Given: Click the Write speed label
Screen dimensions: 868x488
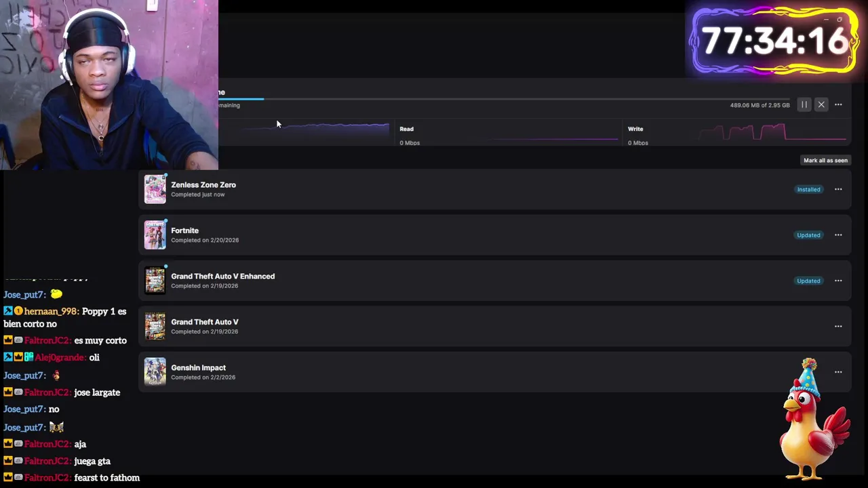Looking at the screenshot, I should click(x=635, y=129).
